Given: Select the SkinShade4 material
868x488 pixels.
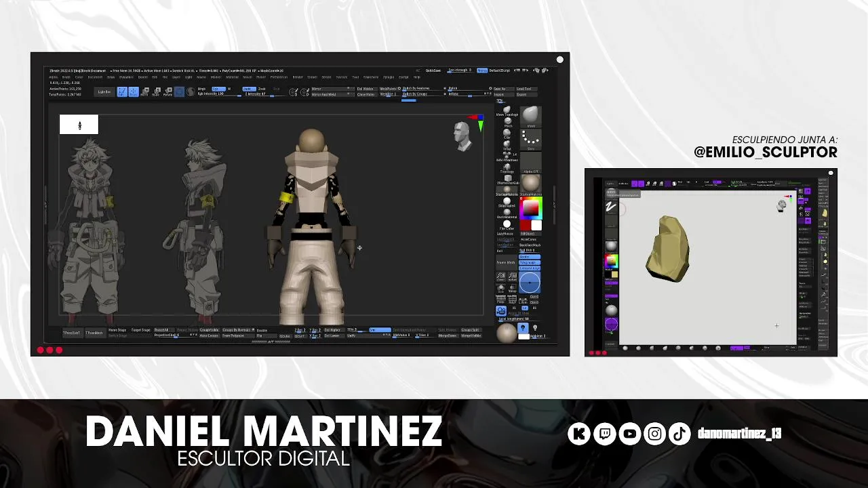Looking at the screenshot, I should [507, 203].
